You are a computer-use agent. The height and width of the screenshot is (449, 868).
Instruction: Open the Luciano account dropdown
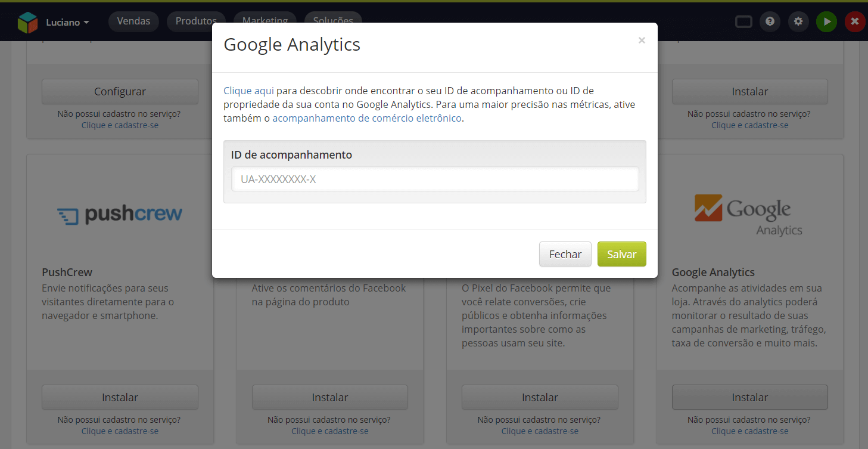(x=67, y=22)
